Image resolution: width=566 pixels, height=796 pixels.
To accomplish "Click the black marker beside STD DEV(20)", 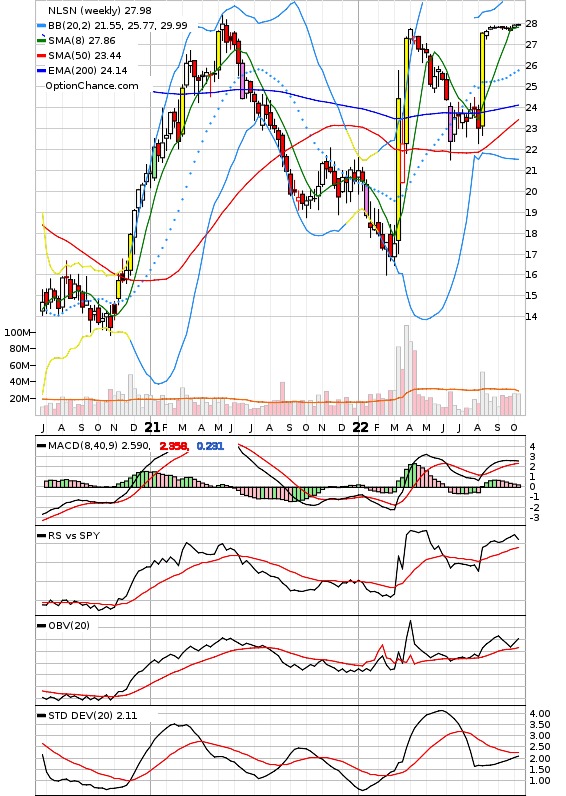I will point(42,716).
